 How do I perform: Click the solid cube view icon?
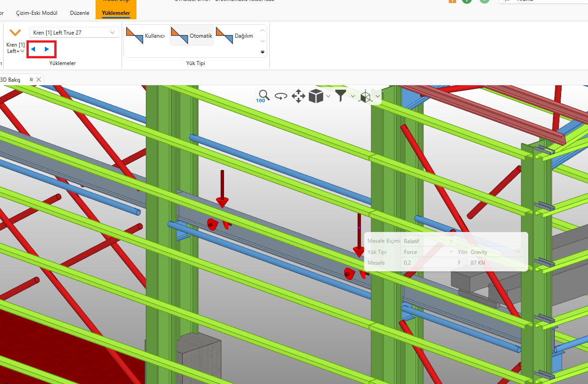[316, 96]
